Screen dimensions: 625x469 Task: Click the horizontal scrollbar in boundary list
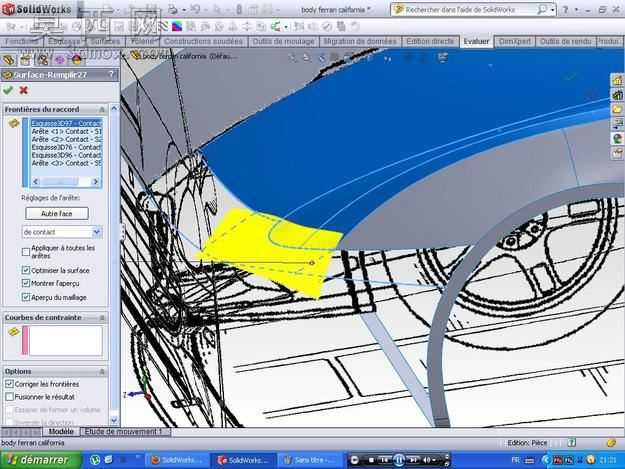(66, 182)
